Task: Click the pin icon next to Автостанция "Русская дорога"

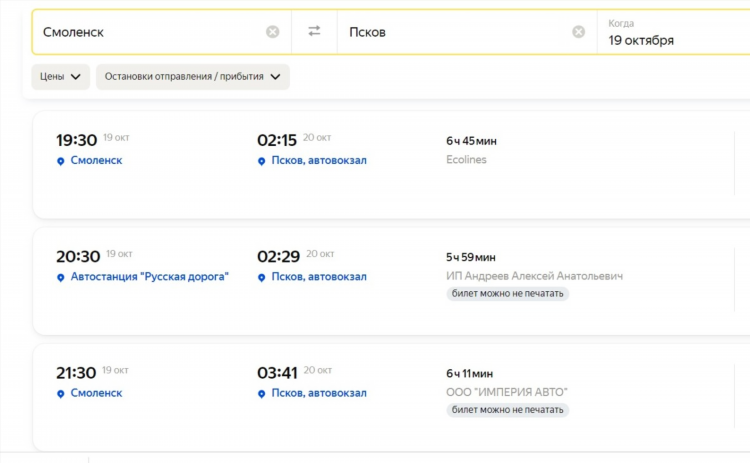Action: click(x=61, y=277)
